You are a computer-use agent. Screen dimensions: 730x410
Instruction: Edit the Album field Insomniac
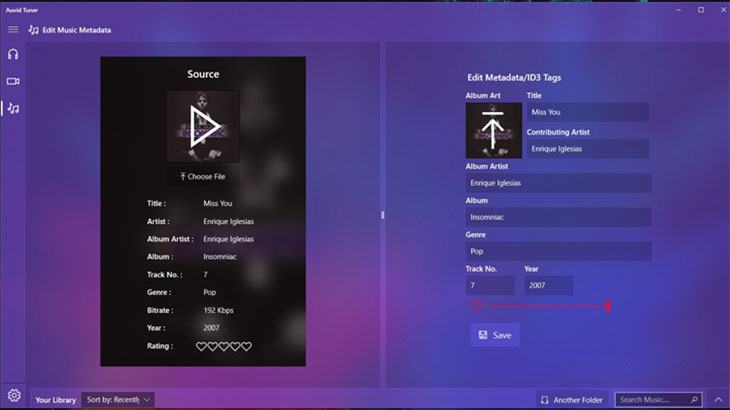click(x=558, y=217)
